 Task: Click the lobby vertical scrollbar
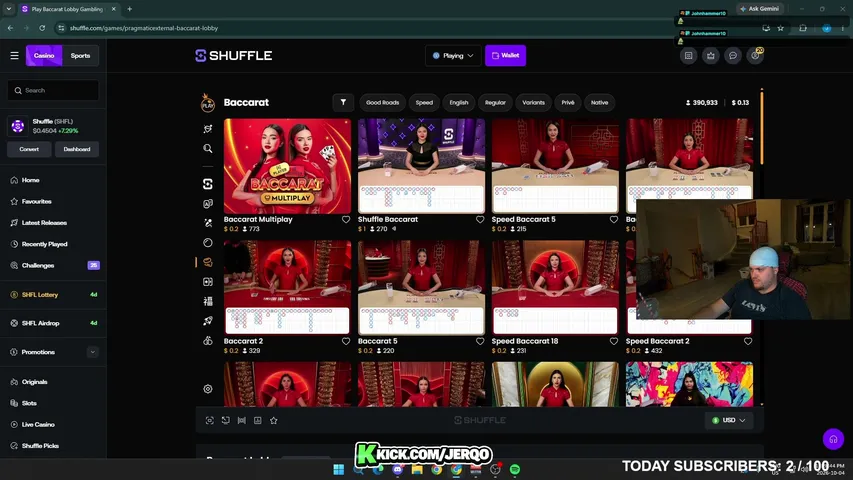point(762,126)
